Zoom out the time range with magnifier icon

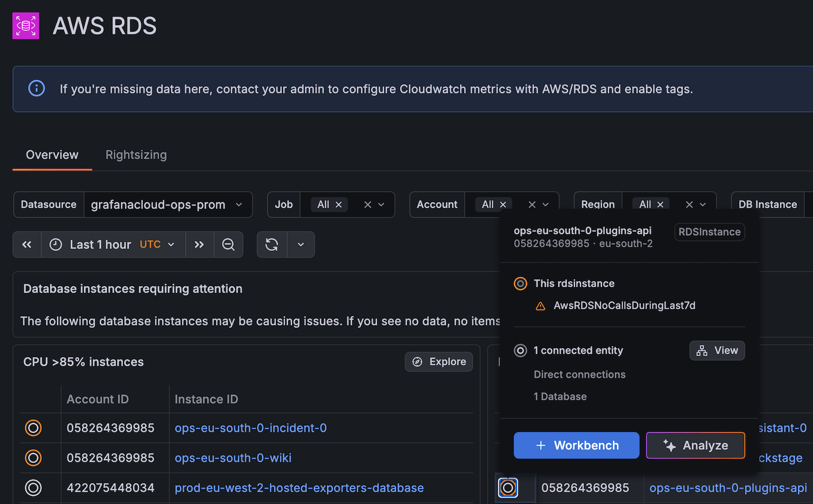coord(228,244)
